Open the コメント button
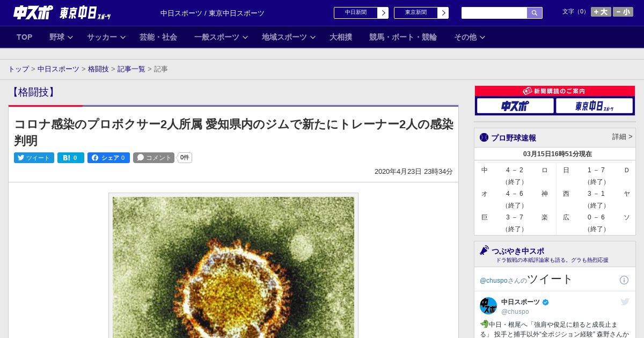Screen dimensions: 644x338 pos(153,158)
